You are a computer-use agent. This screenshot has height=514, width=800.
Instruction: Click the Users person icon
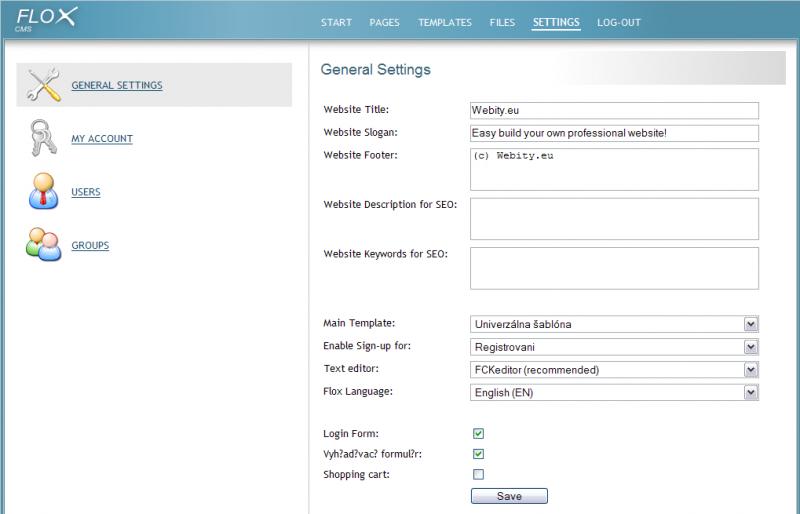pos(43,191)
